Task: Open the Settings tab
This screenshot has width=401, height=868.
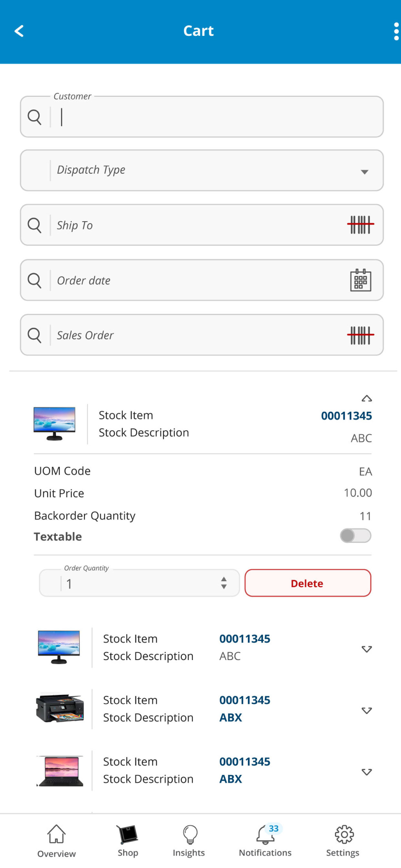Action: pos(343,840)
